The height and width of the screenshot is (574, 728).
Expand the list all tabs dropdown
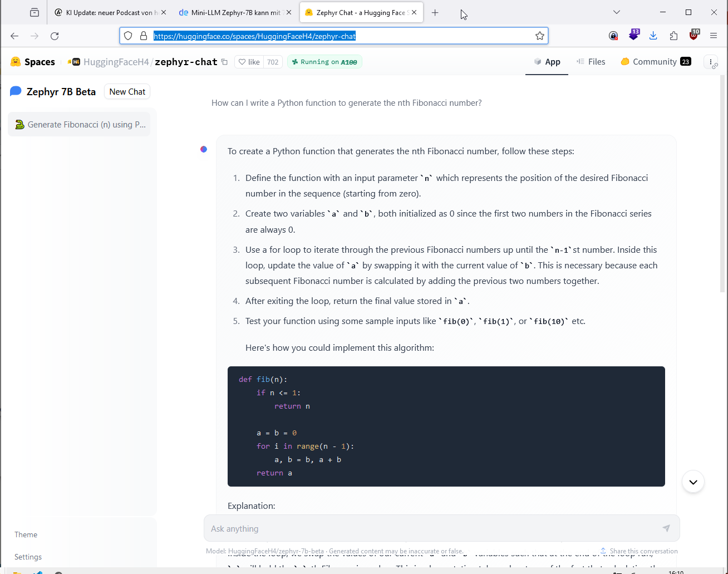click(x=616, y=12)
